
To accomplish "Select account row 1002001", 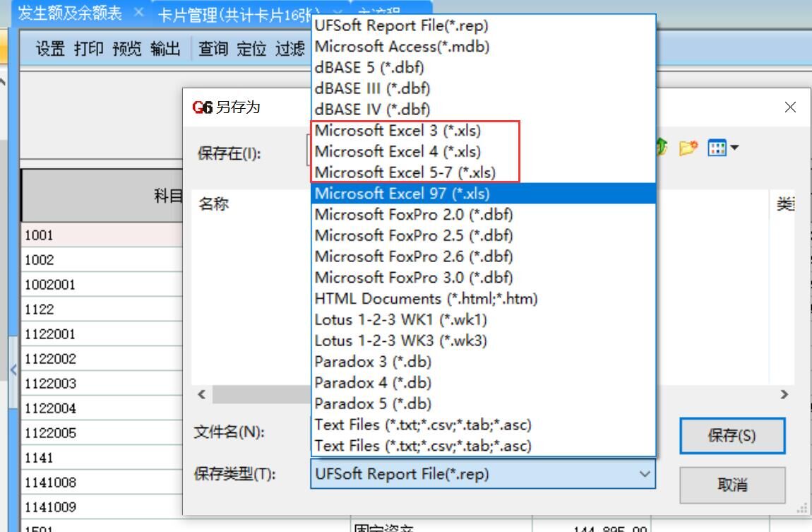I will point(102,285).
